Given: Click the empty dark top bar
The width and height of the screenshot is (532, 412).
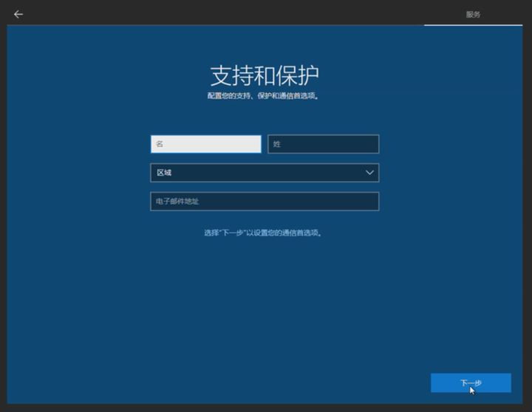Looking at the screenshot, I should 222,13.
